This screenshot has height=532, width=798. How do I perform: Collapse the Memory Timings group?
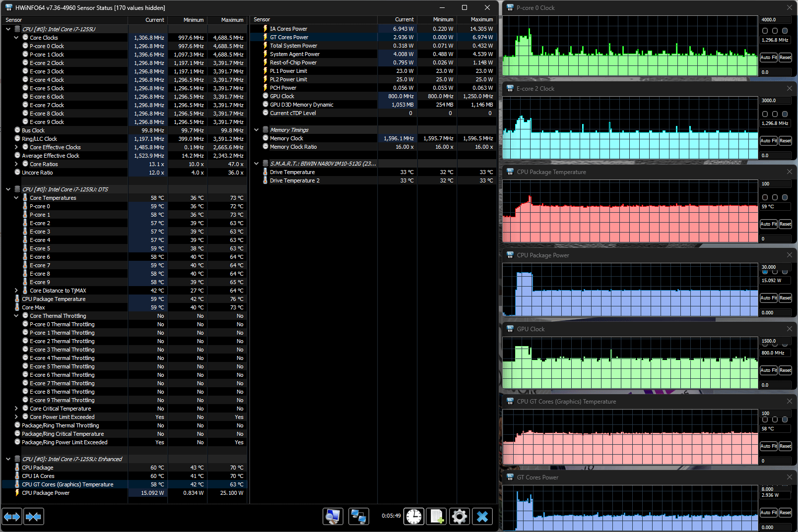256,130
